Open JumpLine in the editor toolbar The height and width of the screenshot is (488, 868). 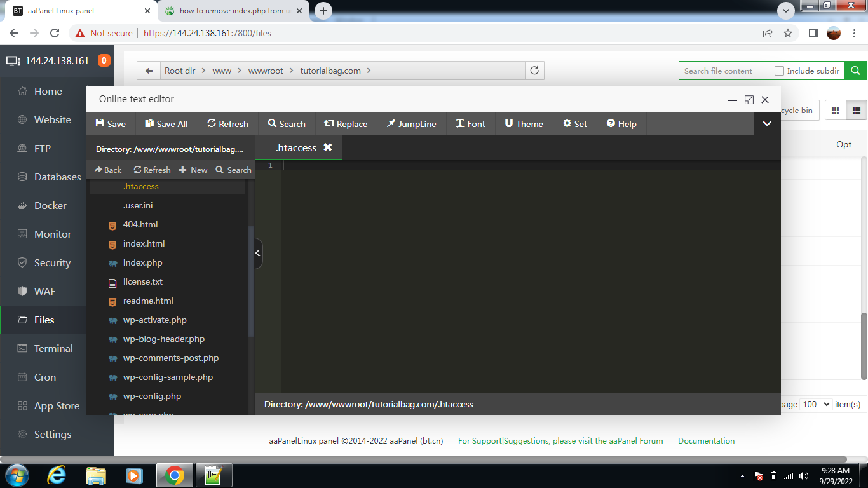point(412,124)
